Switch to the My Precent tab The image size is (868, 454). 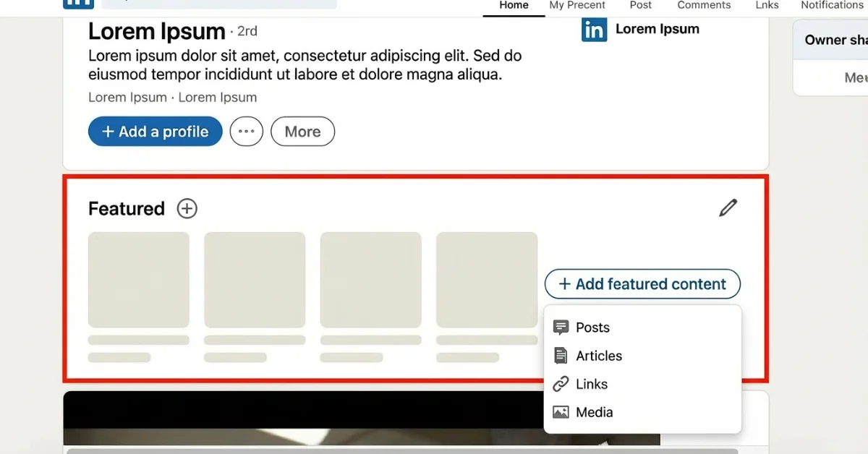coord(577,6)
